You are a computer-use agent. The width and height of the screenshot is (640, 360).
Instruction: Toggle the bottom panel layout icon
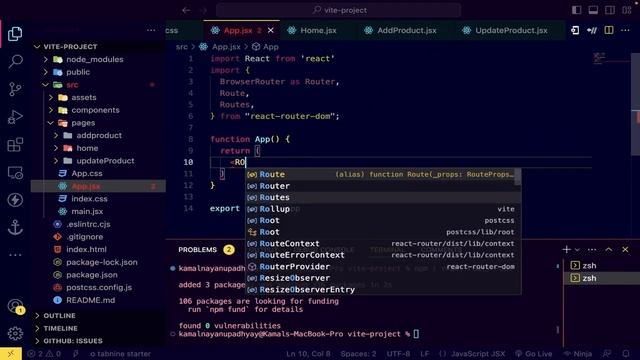(593, 10)
